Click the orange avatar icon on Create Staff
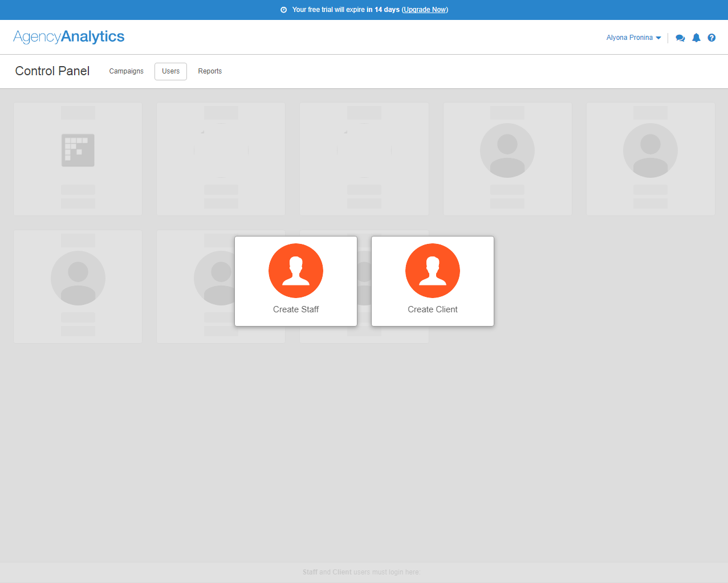The image size is (728, 583). [x=295, y=271]
